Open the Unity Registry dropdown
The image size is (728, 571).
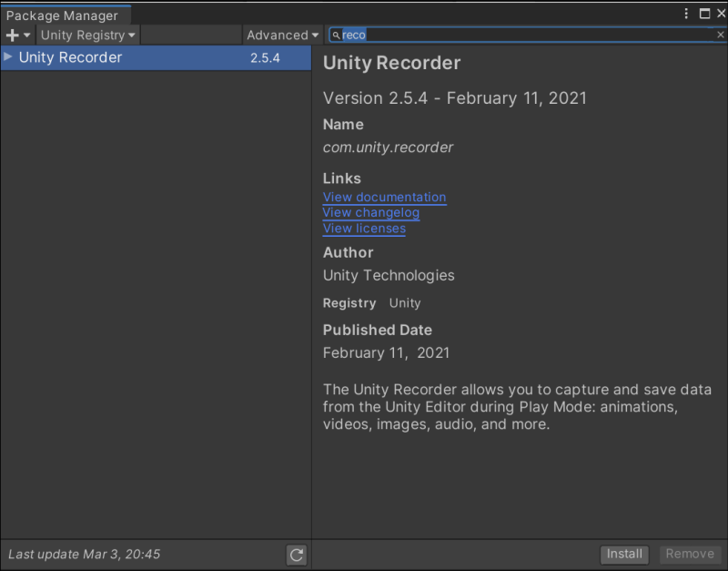click(87, 36)
